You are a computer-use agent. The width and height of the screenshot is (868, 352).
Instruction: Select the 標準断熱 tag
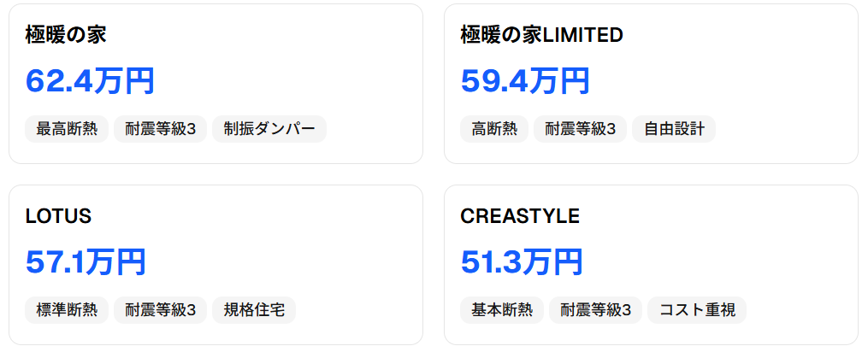(67, 309)
